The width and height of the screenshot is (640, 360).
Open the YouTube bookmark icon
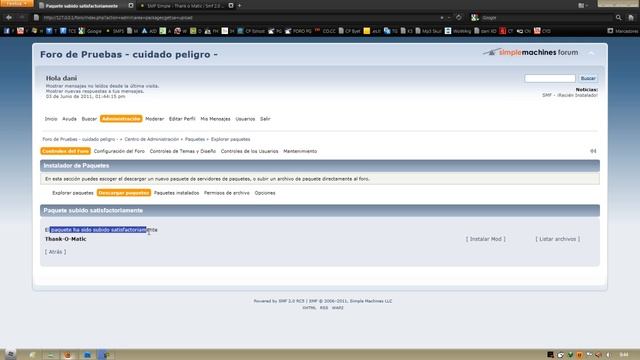click(x=20, y=31)
